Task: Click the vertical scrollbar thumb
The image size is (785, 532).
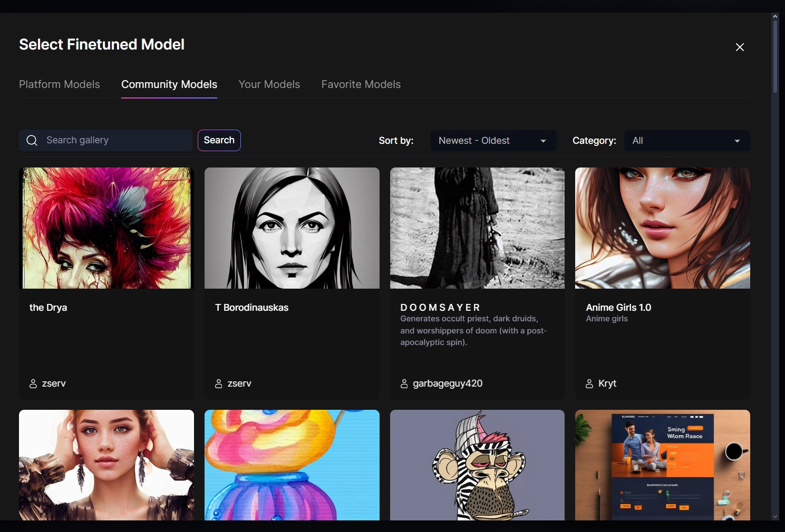Action: [775, 57]
